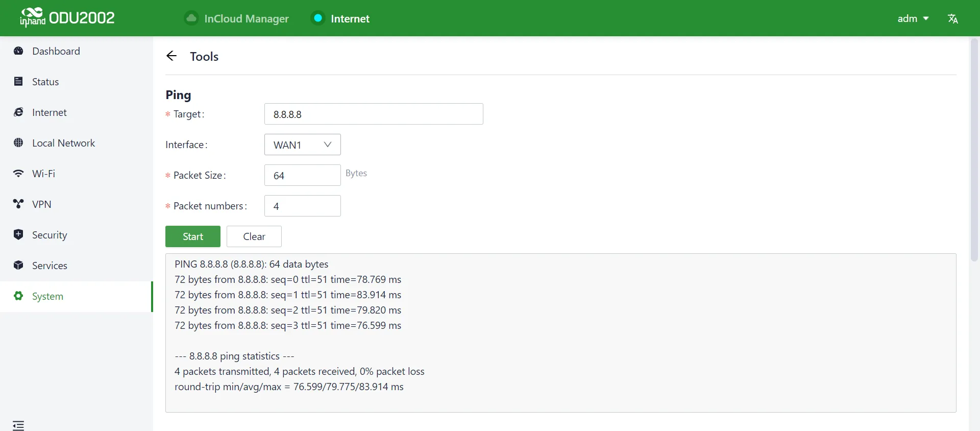Click the Local Network globe icon
This screenshot has width=980, height=431.
pyautogui.click(x=18, y=143)
